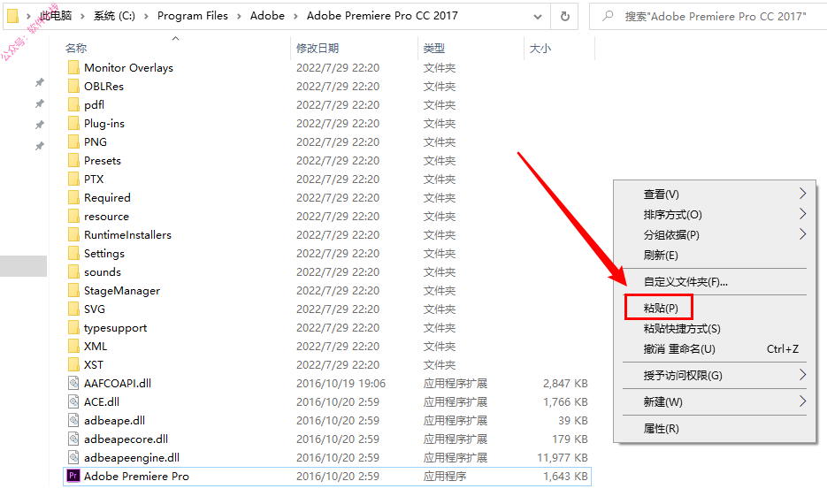This screenshot has width=827, height=504.
Task: Select the resource folder icon
Action: click(73, 216)
